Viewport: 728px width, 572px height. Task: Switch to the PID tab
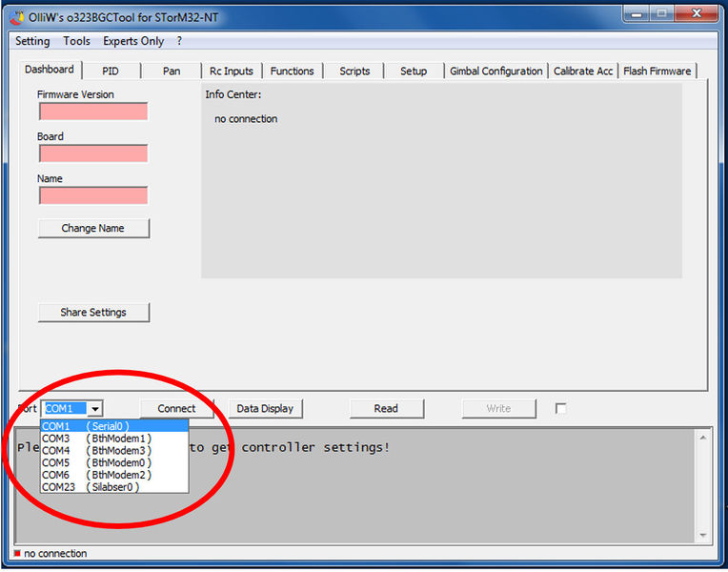click(111, 71)
